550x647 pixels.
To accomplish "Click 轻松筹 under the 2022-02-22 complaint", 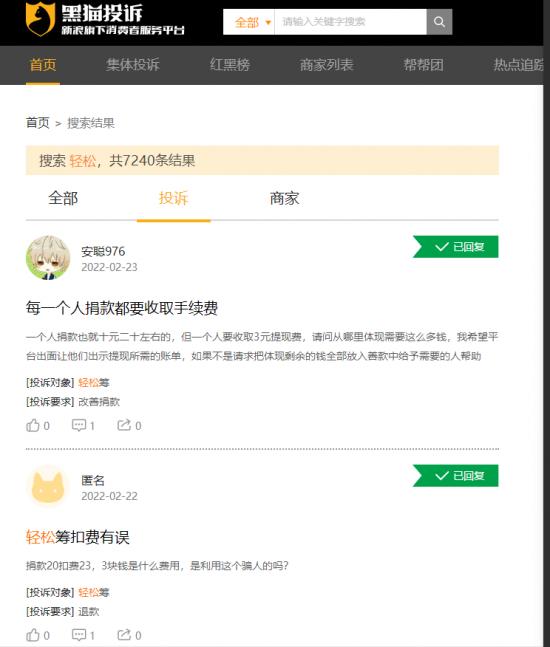I will tap(94, 593).
